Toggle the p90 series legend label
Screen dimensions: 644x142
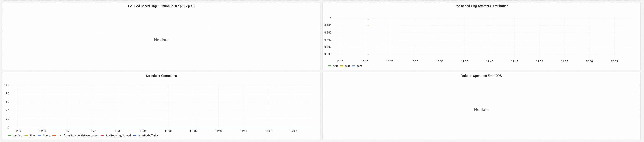(x=347, y=66)
